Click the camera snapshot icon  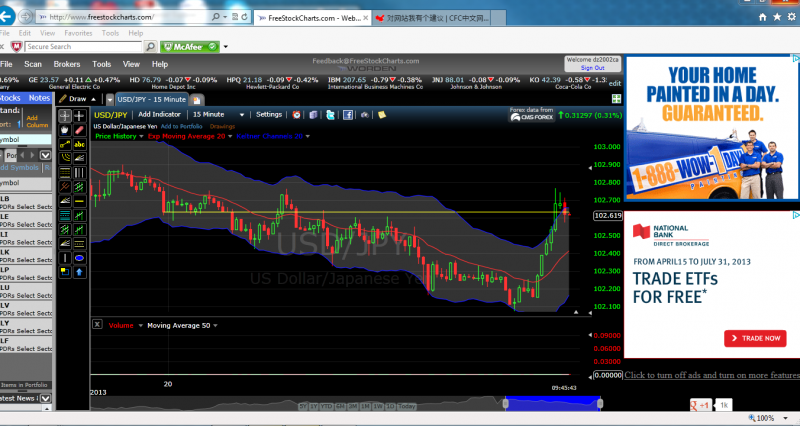pos(364,115)
